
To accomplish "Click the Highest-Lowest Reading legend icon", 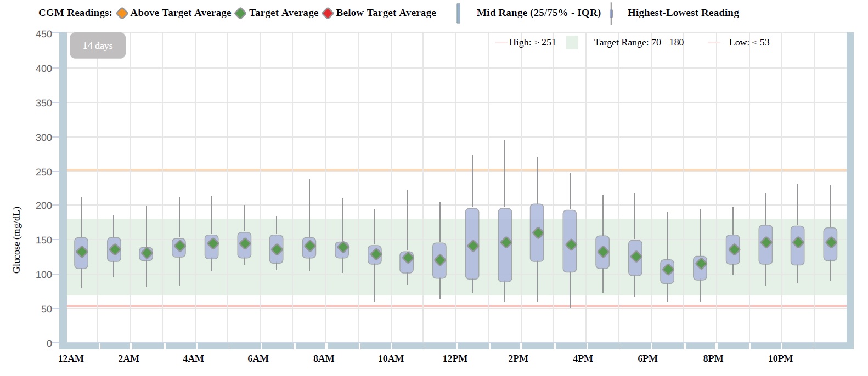I will pyautogui.click(x=611, y=13).
